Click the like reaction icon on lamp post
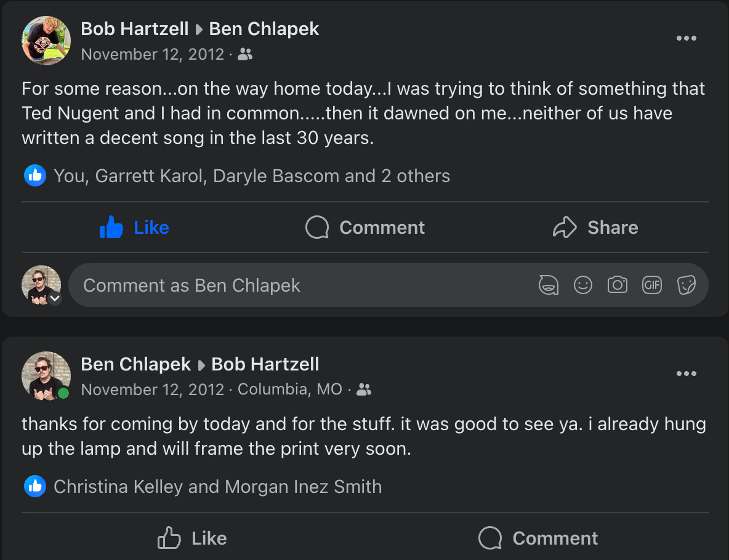The width and height of the screenshot is (729, 560). tap(35, 487)
